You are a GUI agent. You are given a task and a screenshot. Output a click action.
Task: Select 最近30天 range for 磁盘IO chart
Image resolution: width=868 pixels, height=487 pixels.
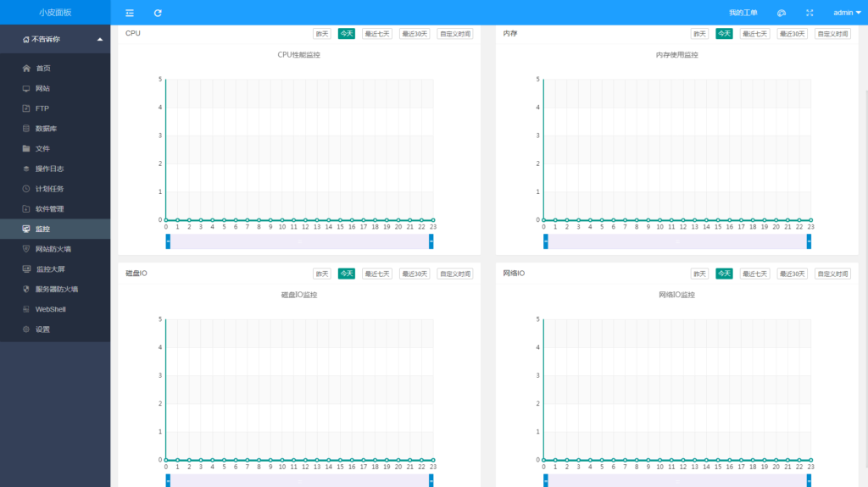pos(415,274)
